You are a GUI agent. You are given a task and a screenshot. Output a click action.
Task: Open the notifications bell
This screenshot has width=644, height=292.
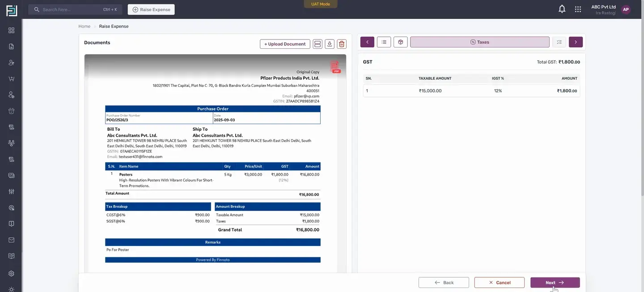click(x=562, y=9)
